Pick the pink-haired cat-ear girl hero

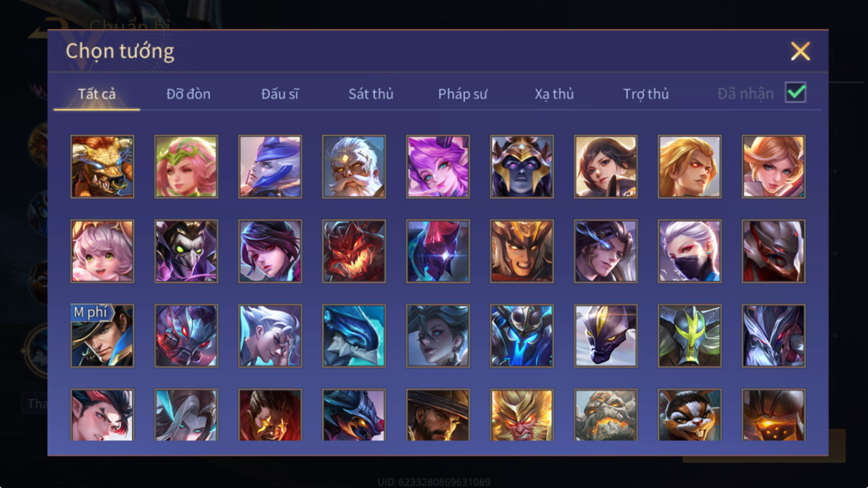[x=102, y=251]
